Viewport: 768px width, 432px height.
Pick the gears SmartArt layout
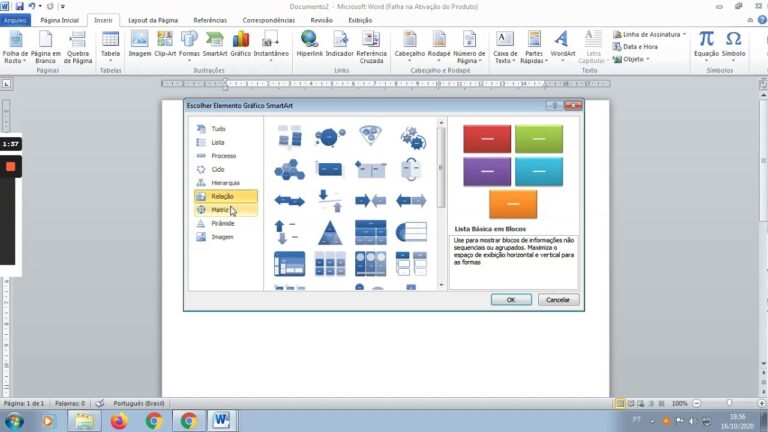(413, 138)
